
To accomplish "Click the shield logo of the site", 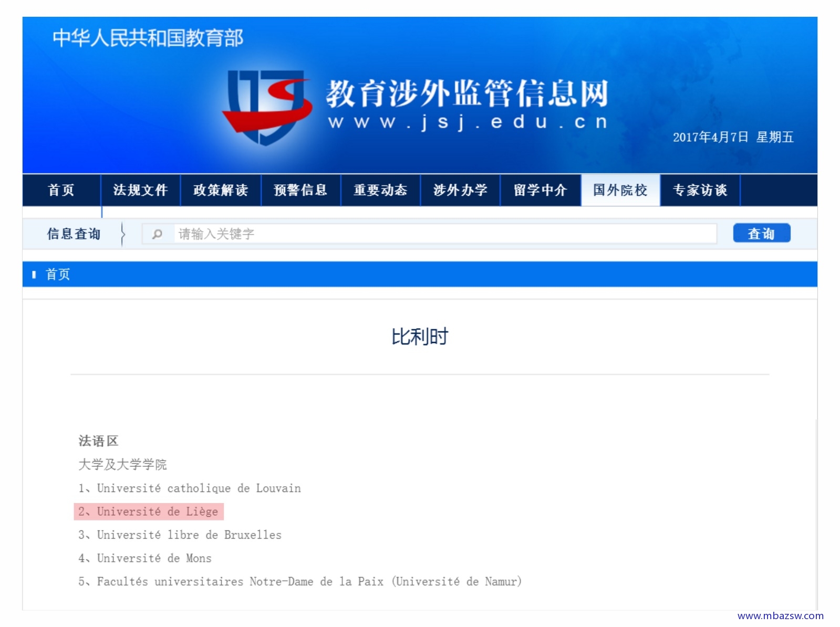I will 266,107.
